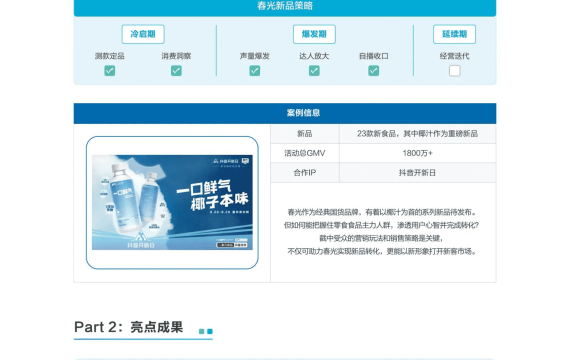The height and width of the screenshot is (360, 570).
Task: Check the empty 经营迭代 checkbox
Action: click(x=454, y=71)
